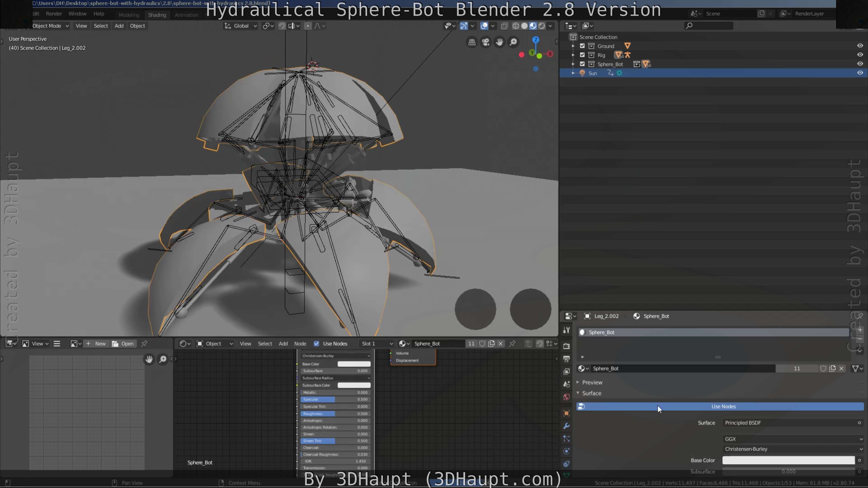Open the Help menu
Screen dimensions: 868x488
tap(99, 14)
